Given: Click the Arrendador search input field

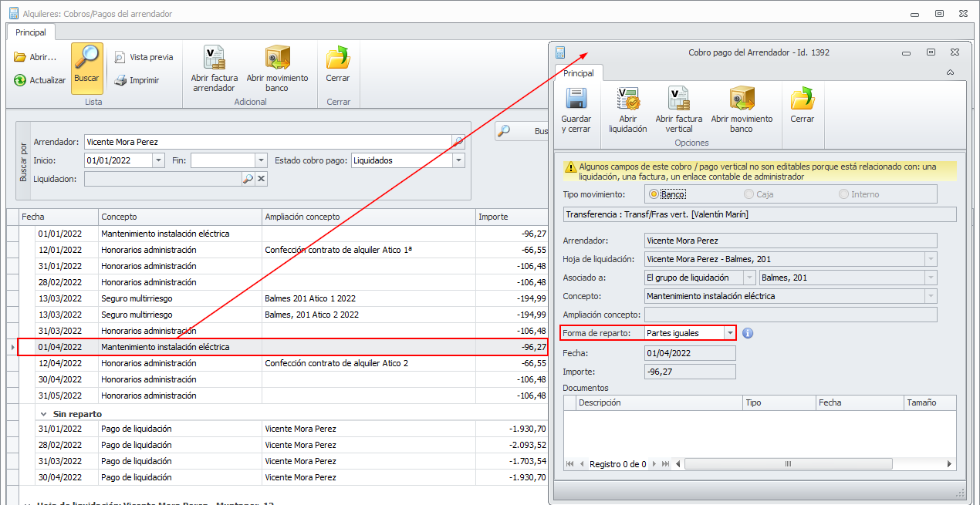Looking at the screenshot, I should coord(268,142).
